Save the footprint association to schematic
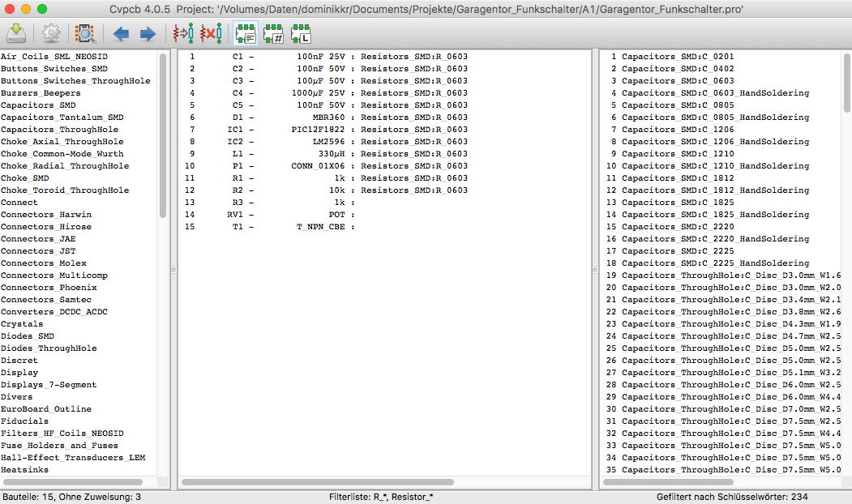The width and height of the screenshot is (852, 504). tap(16, 34)
